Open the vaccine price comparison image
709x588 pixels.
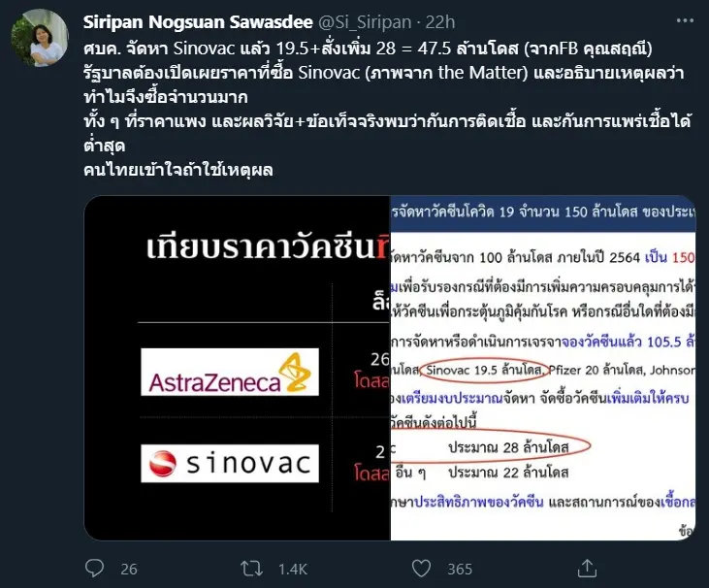[238, 368]
